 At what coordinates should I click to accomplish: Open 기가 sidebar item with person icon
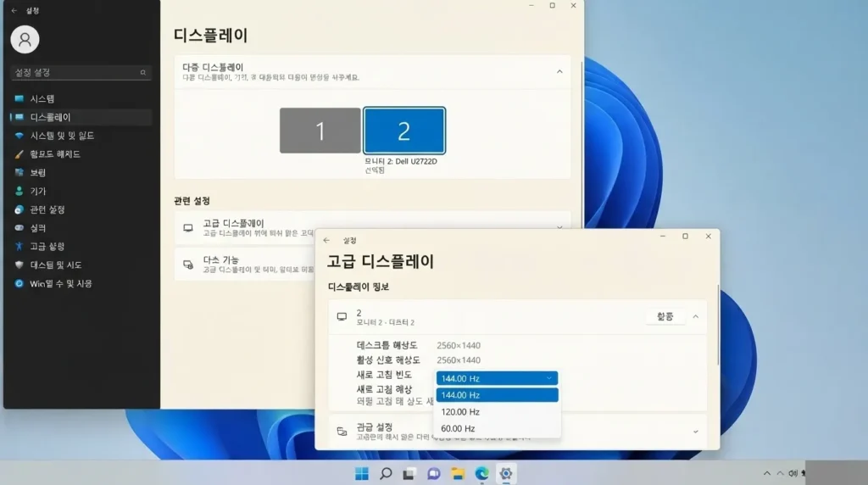pos(81,191)
